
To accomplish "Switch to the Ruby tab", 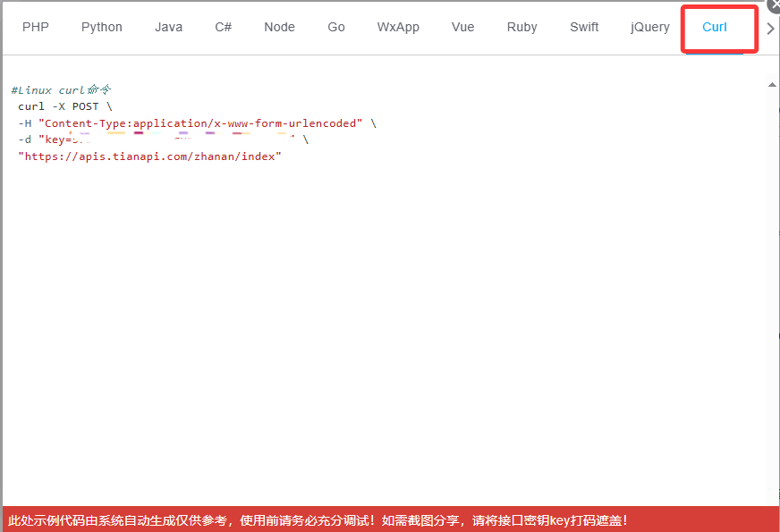I will 521,27.
